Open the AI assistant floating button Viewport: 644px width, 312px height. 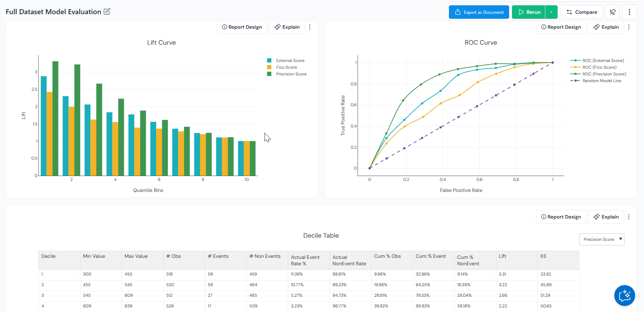pos(625,295)
